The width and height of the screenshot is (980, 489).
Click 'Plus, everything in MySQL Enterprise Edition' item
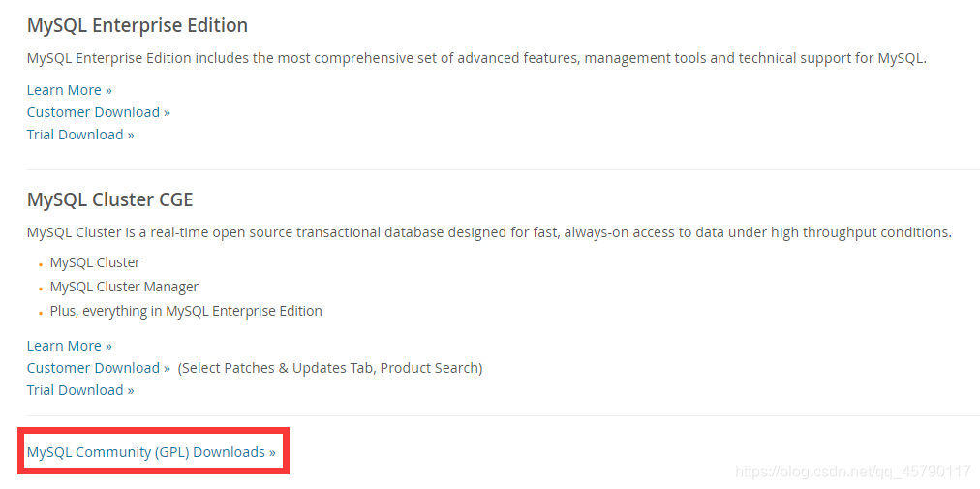[186, 311]
